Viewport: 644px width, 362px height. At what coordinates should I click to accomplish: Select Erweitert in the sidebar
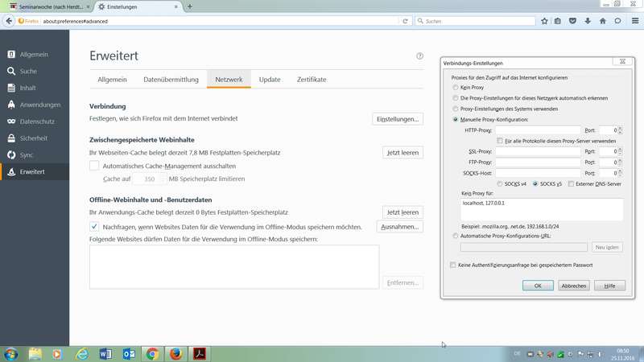pos(35,171)
